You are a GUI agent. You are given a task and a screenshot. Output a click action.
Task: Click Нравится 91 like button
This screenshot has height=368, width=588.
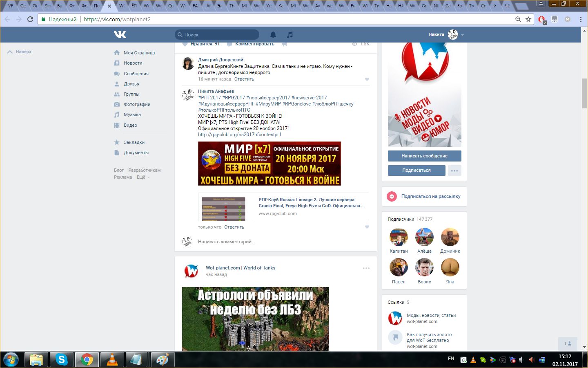point(201,44)
